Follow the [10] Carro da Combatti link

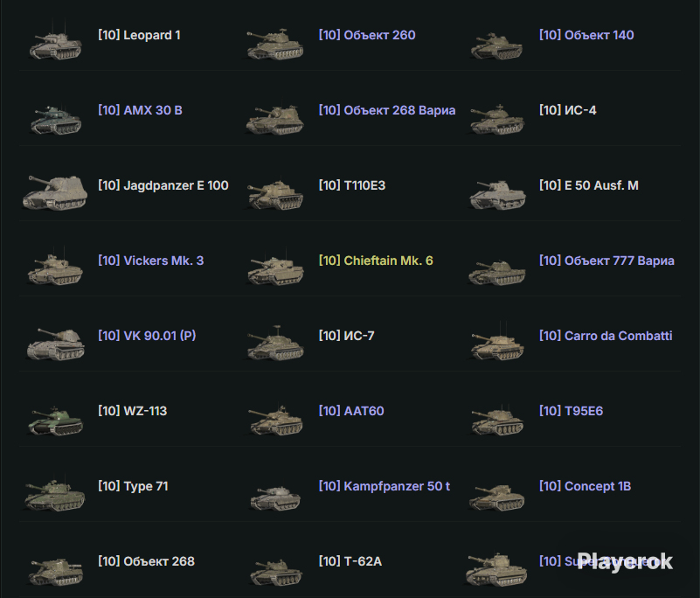606,336
